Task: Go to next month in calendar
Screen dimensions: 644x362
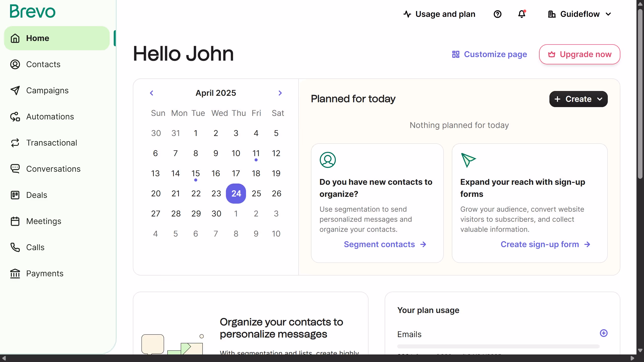Action: point(280,93)
